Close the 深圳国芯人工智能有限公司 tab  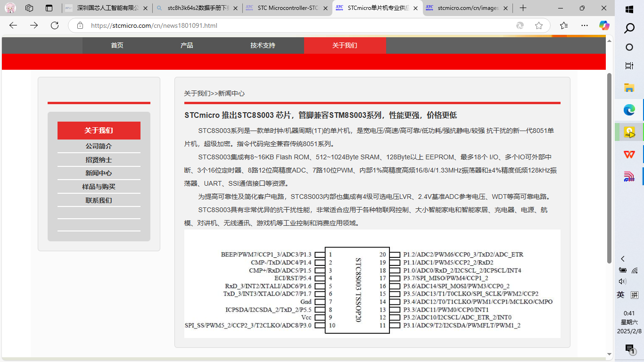coord(145,8)
